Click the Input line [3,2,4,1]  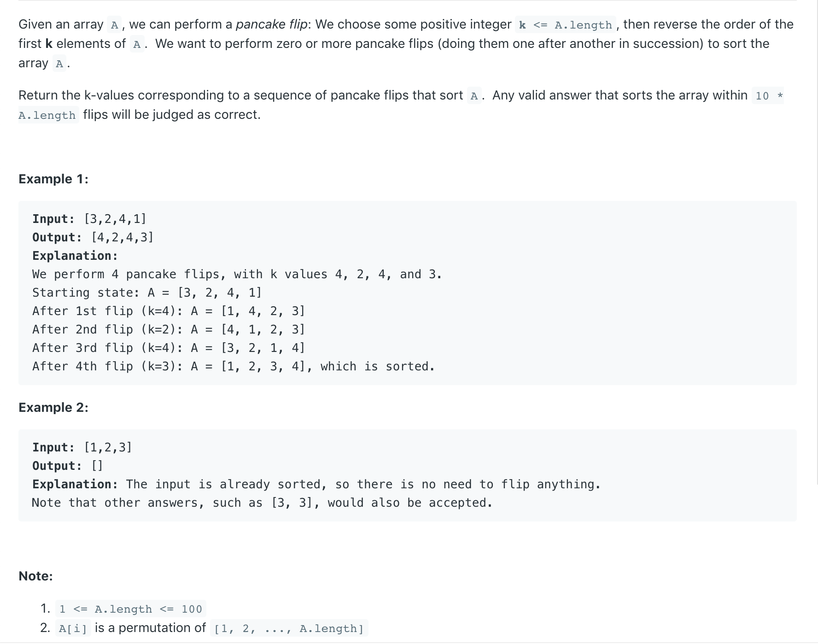click(89, 219)
